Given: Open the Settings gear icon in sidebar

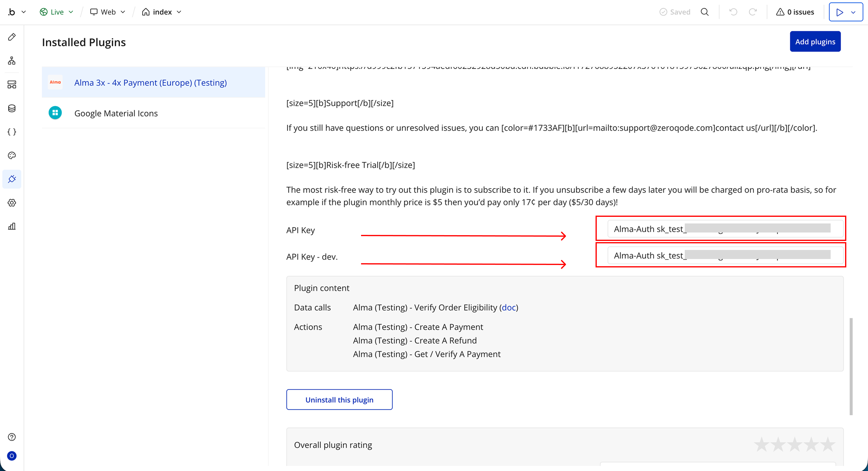Looking at the screenshot, I should point(12,203).
